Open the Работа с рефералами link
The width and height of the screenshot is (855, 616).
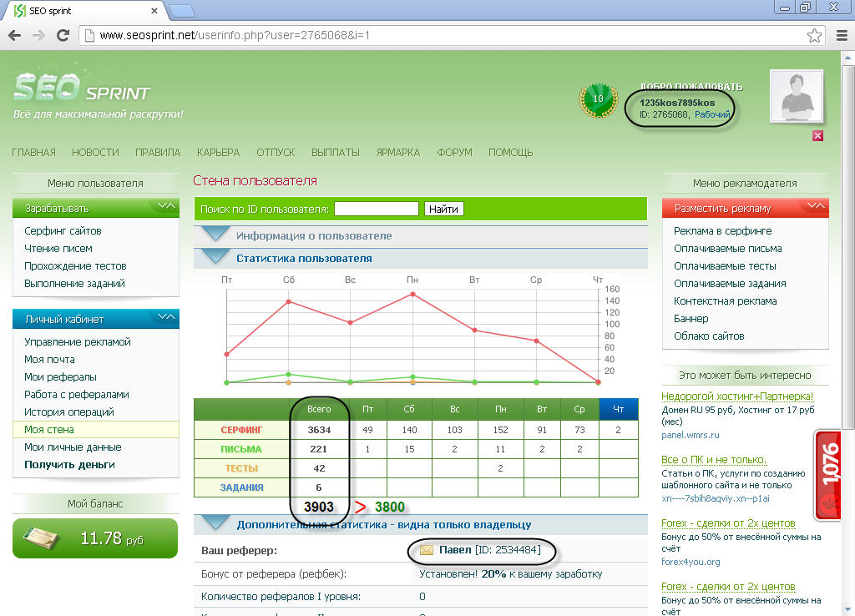pyautogui.click(x=77, y=394)
